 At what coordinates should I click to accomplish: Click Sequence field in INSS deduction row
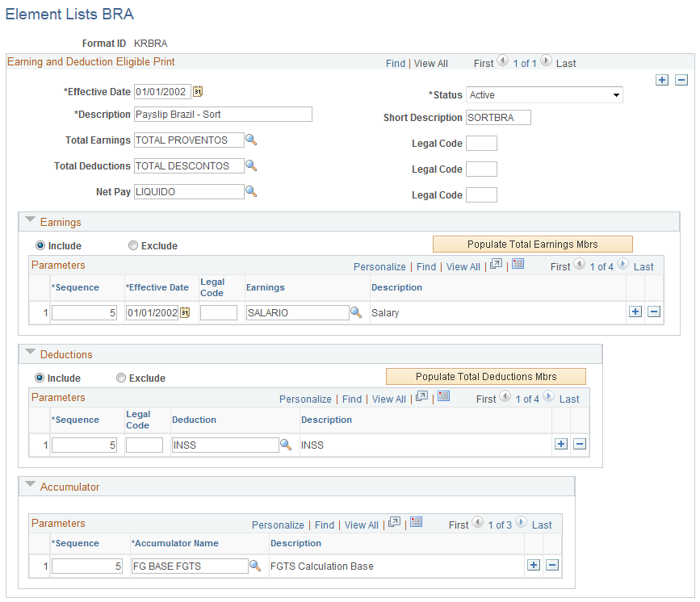tap(84, 445)
